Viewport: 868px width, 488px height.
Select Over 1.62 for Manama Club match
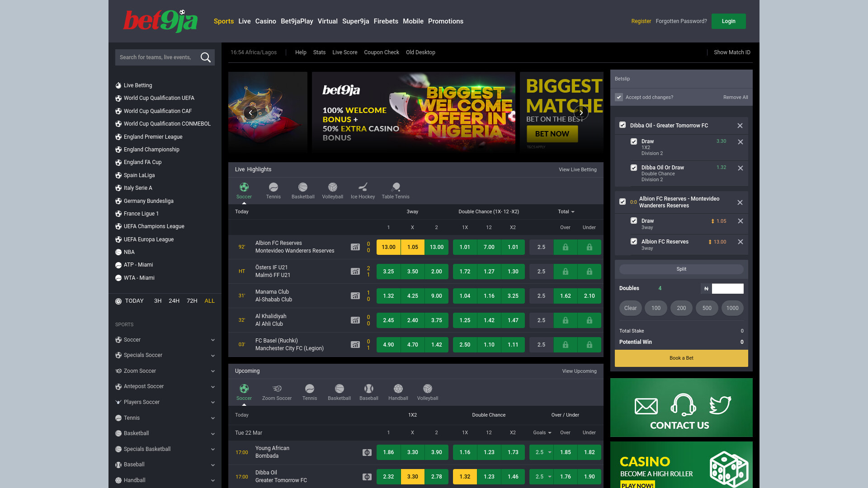pyautogui.click(x=565, y=296)
